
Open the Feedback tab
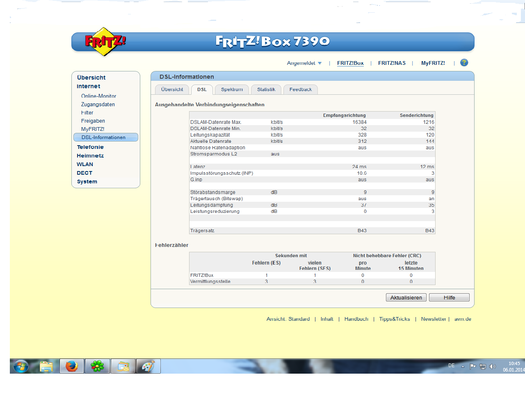(x=301, y=89)
